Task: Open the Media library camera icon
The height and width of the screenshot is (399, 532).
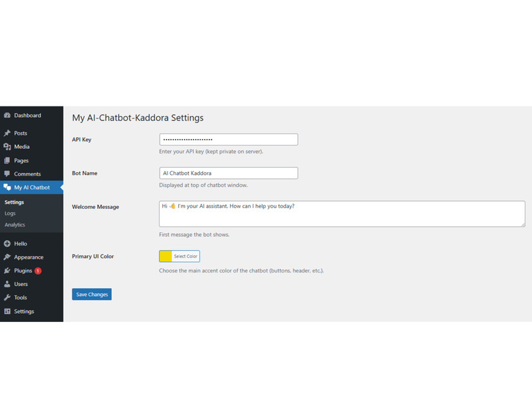Action: (7, 146)
